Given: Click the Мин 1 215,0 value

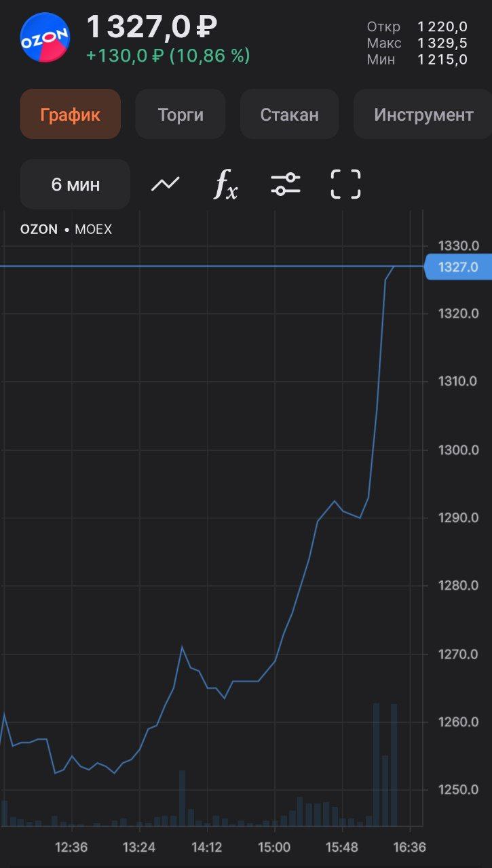Looking at the screenshot, I should (442, 59).
